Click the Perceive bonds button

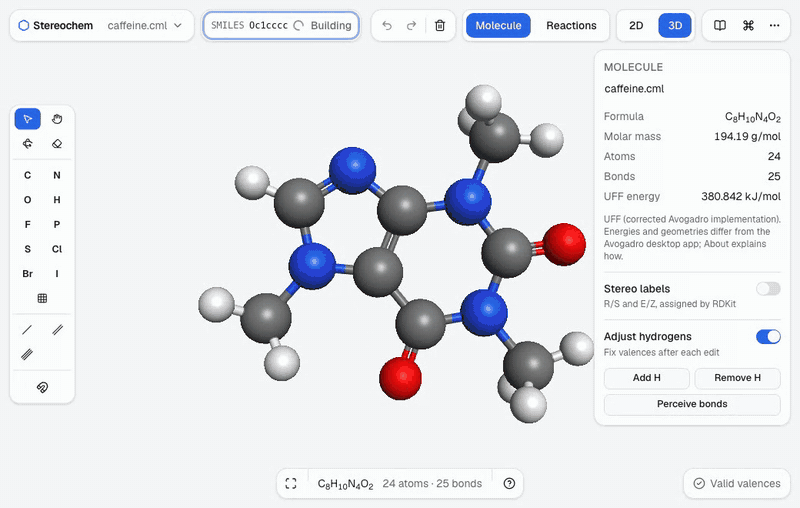coord(692,404)
